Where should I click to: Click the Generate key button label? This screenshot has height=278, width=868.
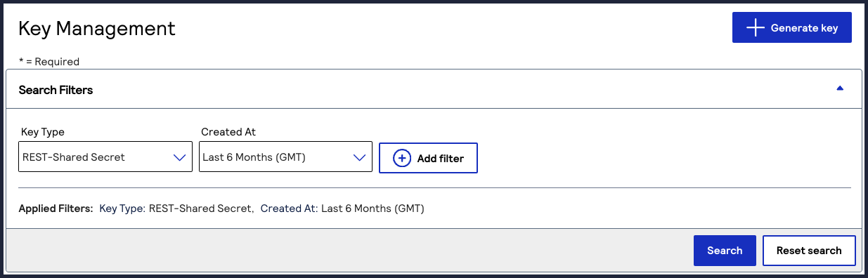coord(804,28)
